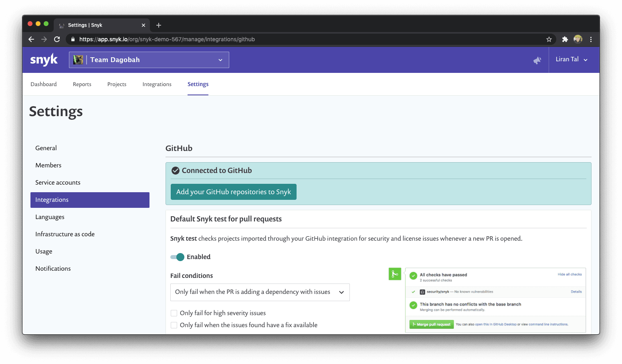
Task: Open the Chrome profile avatar
Action: tap(578, 39)
